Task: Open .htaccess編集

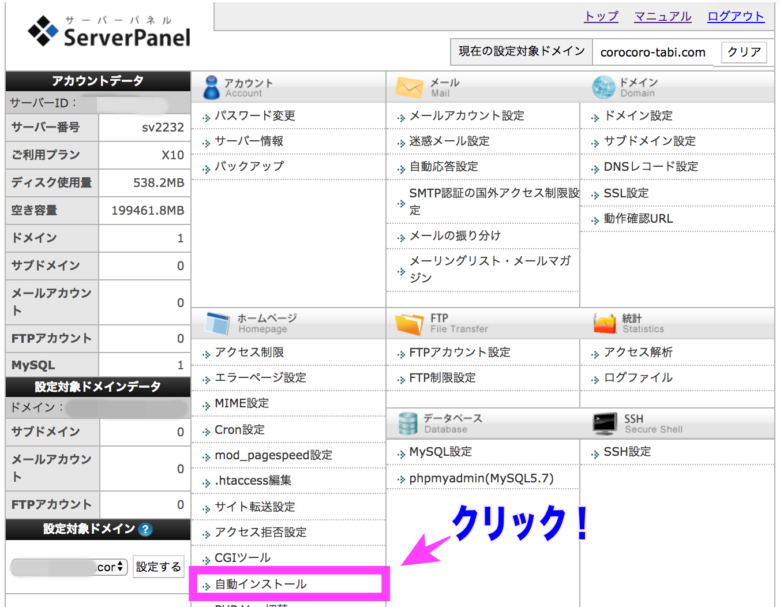Action: click(253, 481)
